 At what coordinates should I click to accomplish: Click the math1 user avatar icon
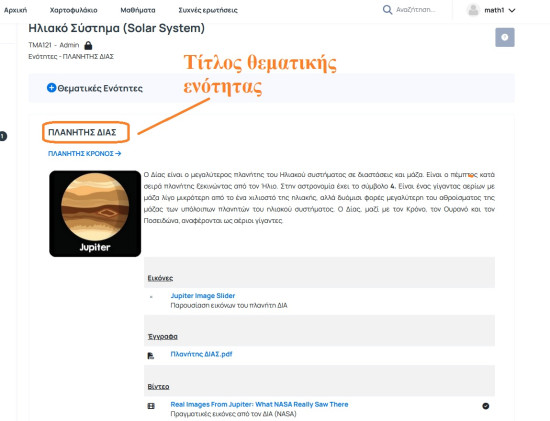[x=473, y=10]
